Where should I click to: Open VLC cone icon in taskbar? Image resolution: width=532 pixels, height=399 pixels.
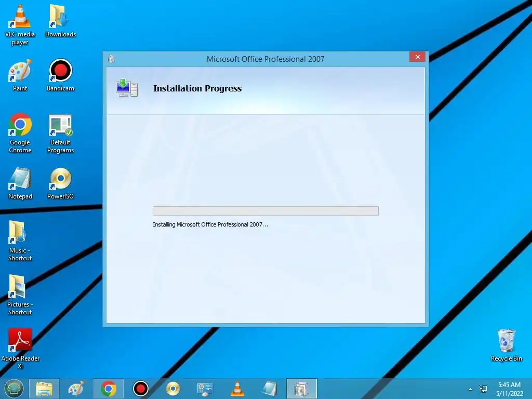(237, 389)
